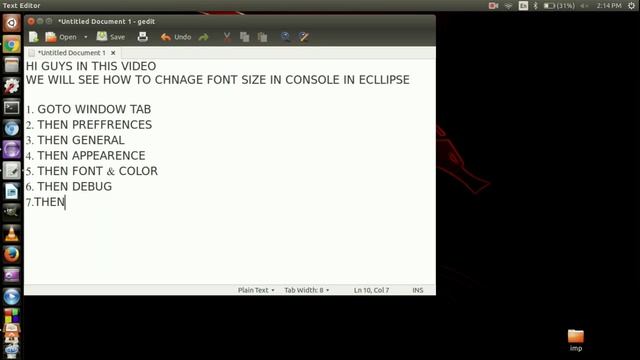Create a new document with toolbar icon
The height and width of the screenshot is (360, 640).
tap(33, 37)
